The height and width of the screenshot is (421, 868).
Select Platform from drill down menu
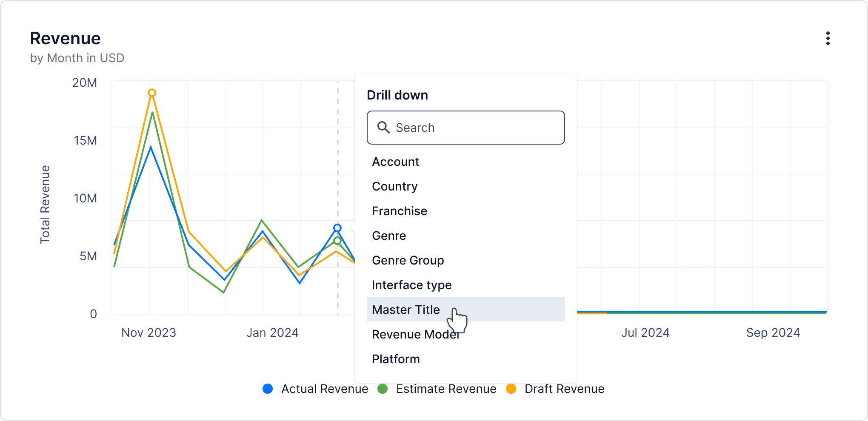pos(396,359)
